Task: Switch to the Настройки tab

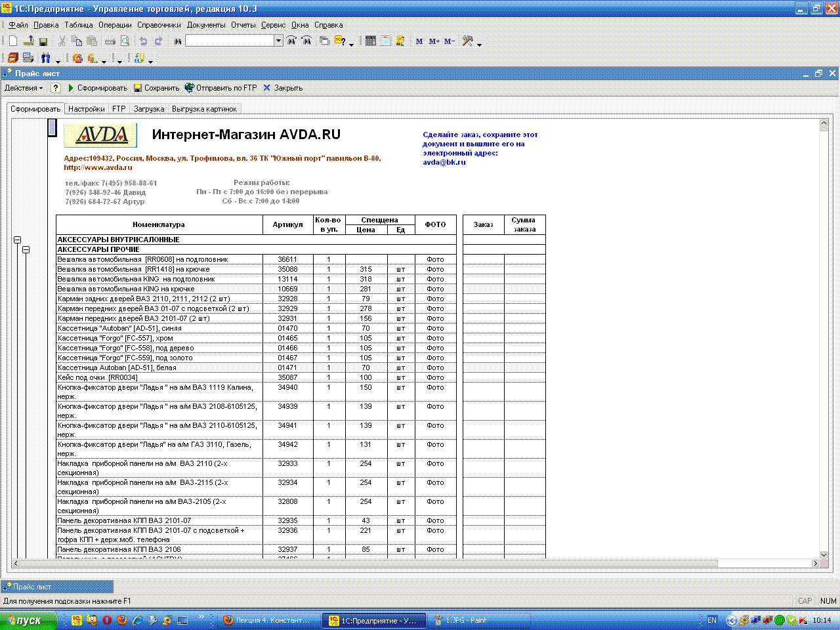Action: (x=86, y=109)
